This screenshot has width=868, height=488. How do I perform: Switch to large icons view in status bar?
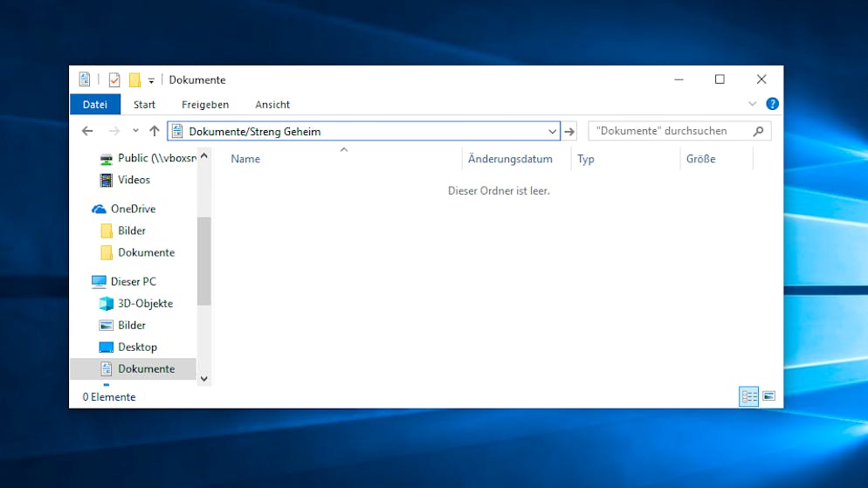click(769, 396)
